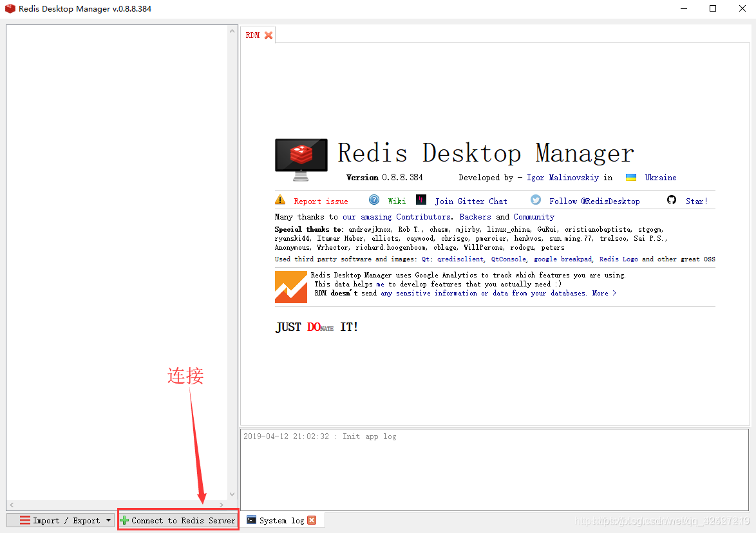This screenshot has height=533, width=756.
Task: Open the Redis Logo link
Action: pyautogui.click(x=619, y=259)
